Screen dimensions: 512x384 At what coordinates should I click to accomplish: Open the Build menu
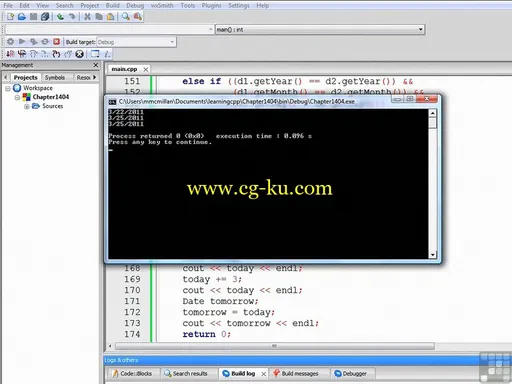point(113,6)
